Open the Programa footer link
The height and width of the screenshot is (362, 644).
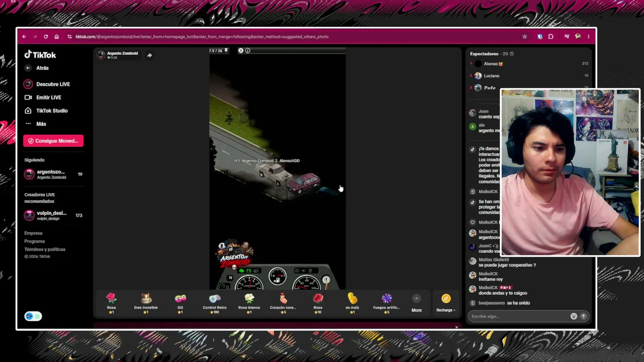[34, 241]
